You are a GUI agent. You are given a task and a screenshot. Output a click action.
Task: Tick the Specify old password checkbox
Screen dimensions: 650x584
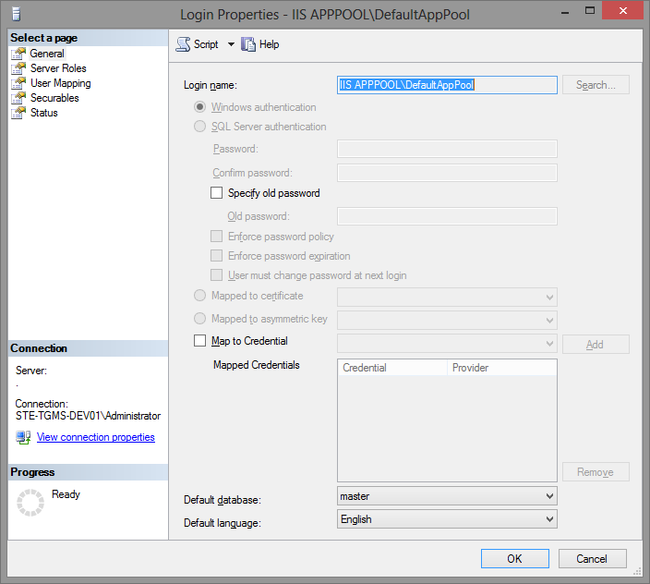tap(216, 193)
